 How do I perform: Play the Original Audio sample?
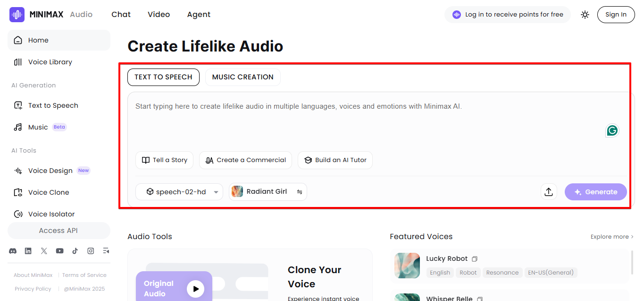196,288
